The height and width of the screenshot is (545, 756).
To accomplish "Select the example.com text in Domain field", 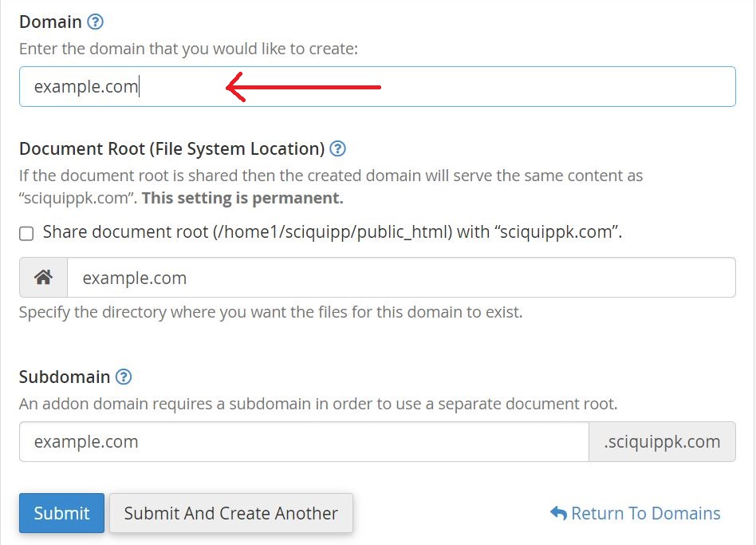I will 87,86.
